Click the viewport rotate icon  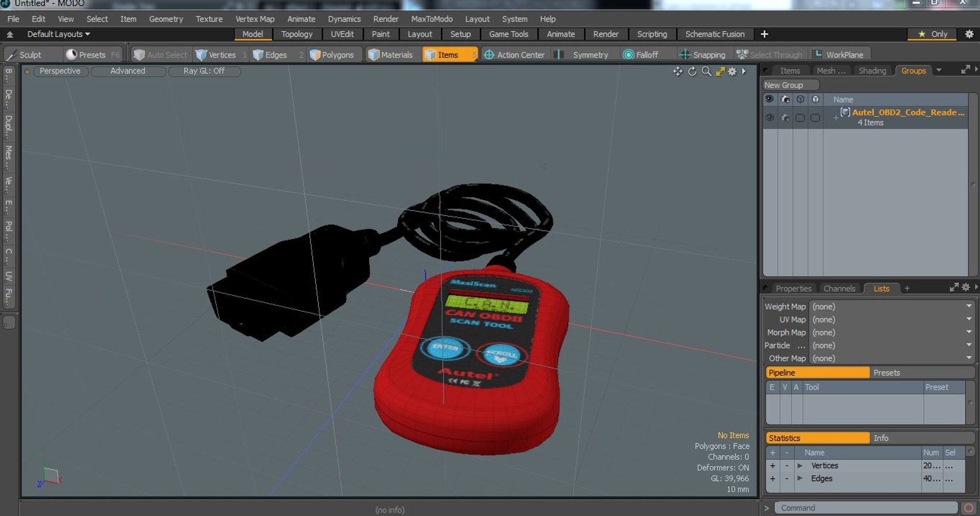pos(692,71)
